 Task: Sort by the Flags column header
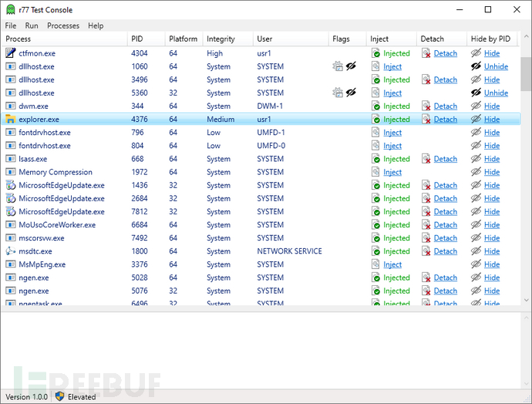coord(347,39)
